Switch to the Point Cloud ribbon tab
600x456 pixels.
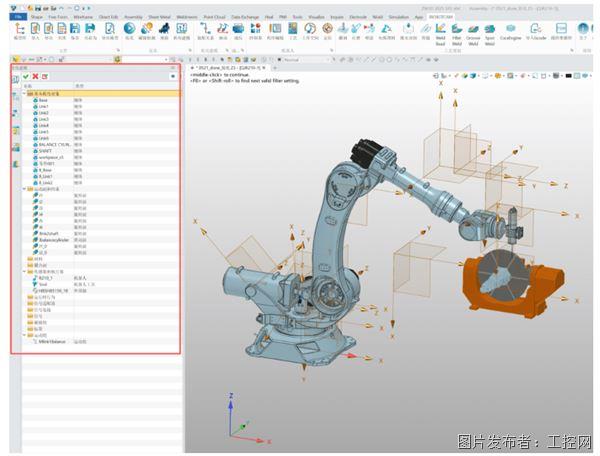(214, 17)
